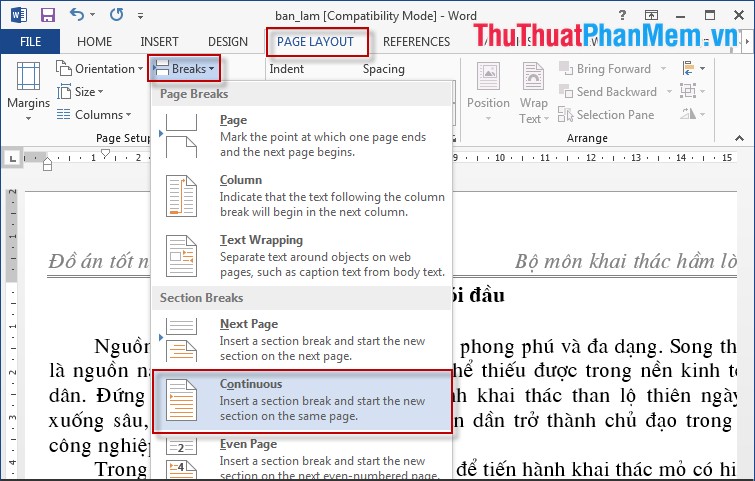This screenshot has height=481, width=755.
Task: Open Ribbon Display Options
Action: [x=651, y=15]
